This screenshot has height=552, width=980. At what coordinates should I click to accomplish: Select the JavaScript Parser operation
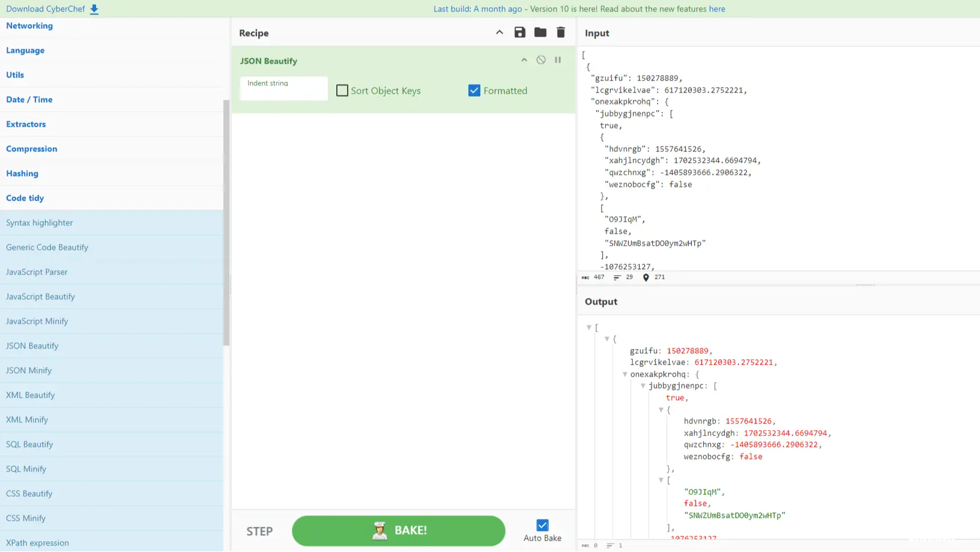(x=112, y=272)
